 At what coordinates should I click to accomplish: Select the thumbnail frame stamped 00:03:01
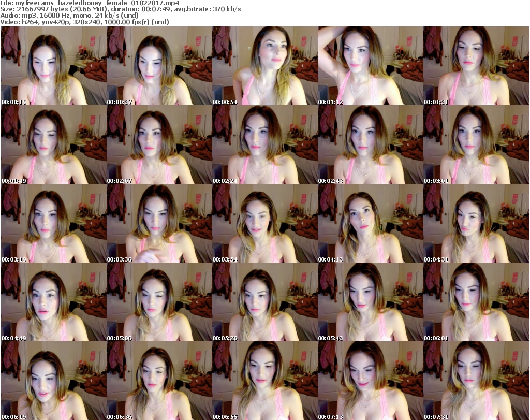[476, 144]
